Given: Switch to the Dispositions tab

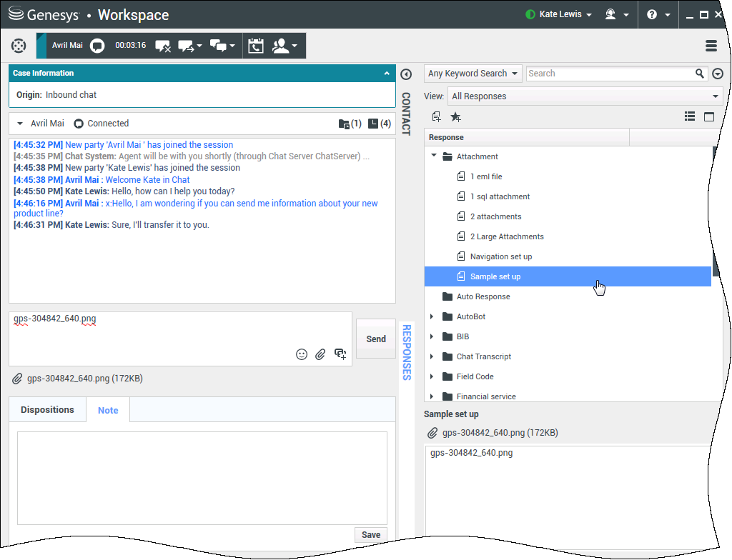Looking at the screenshot, I should (47, 410).
